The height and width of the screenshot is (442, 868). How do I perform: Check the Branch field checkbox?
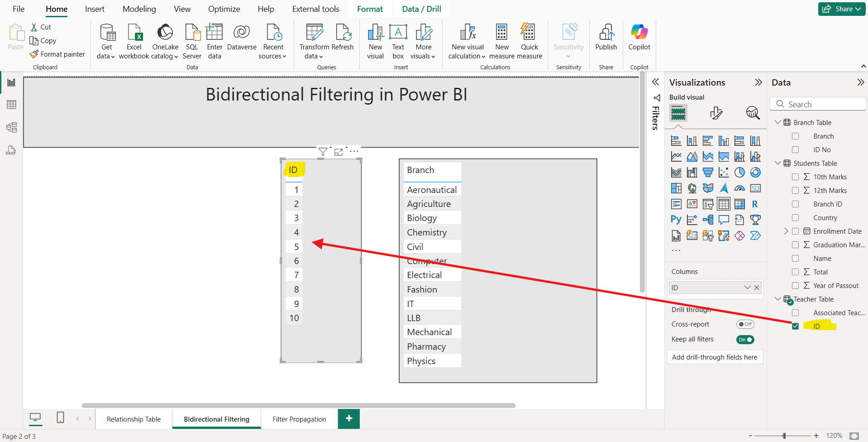(x=796, y=136)
